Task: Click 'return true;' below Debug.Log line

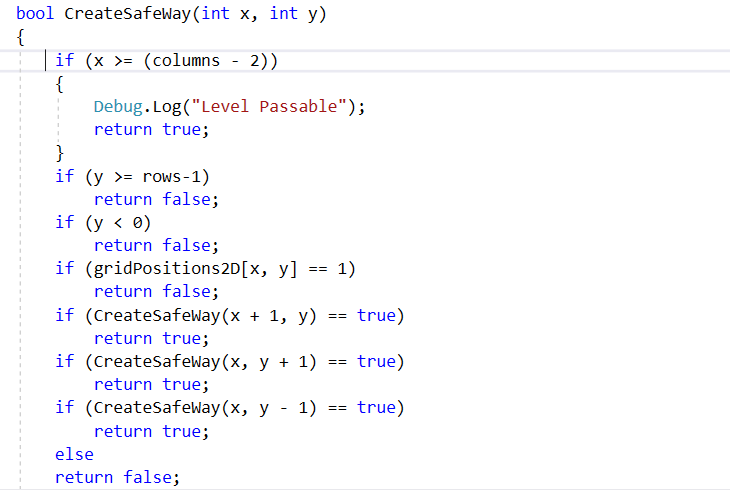Action: (152, 129)
